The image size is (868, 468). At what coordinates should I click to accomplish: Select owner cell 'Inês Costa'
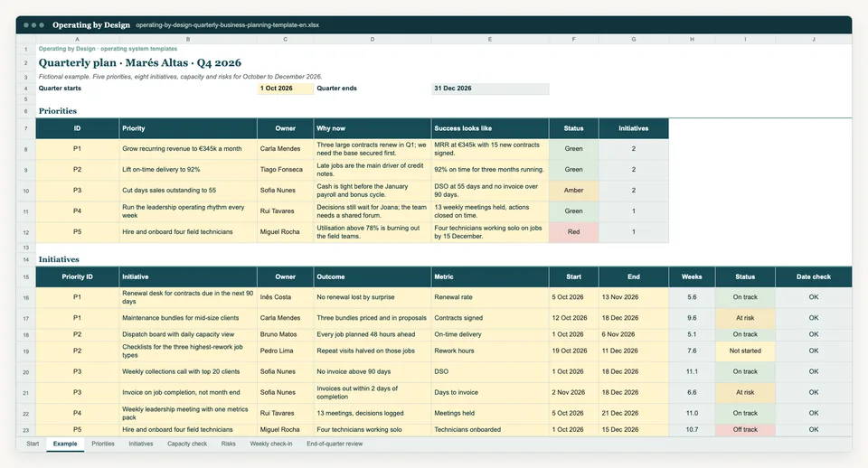click(x=285, y=297)
